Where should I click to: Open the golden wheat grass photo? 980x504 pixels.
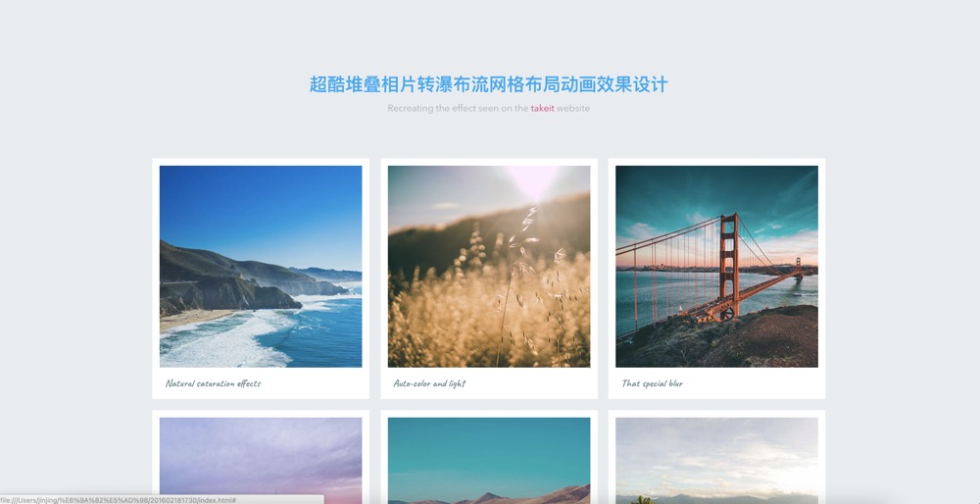489,267
